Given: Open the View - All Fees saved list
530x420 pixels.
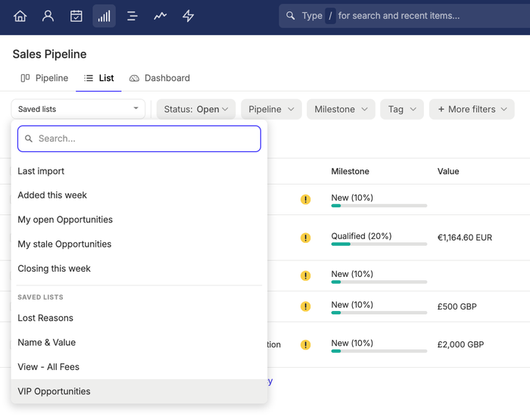Looking at the screenshot, I should (x=139, y=367).
